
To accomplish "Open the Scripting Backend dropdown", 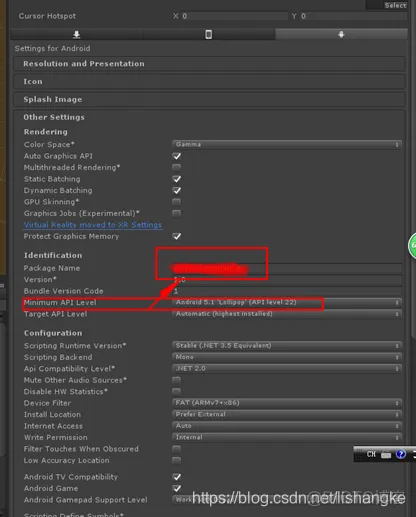I will (287, 357).
